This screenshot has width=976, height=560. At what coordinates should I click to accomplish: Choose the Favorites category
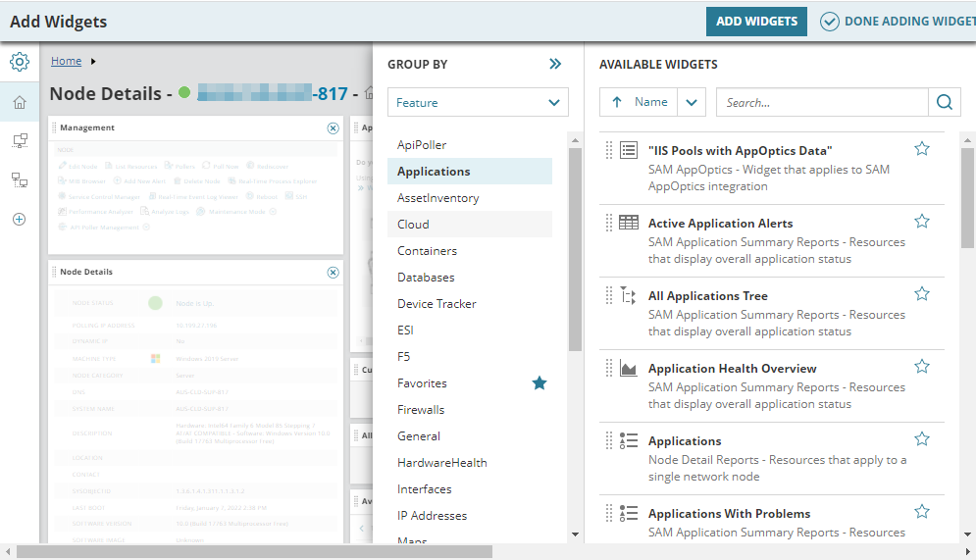click(x=422, y=383)
